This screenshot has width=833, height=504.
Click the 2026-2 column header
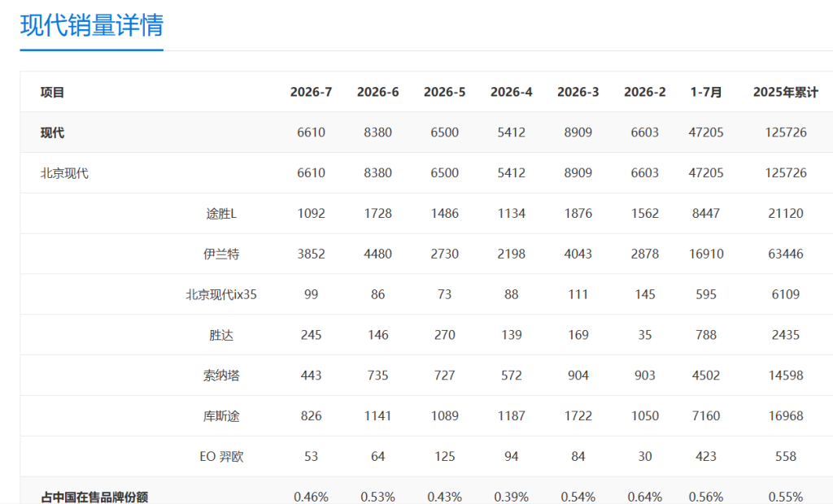click(x=644, y=92)
